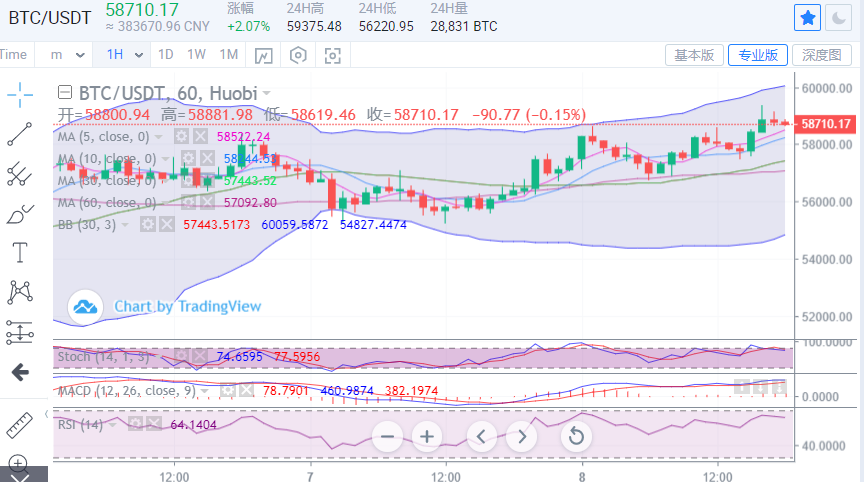Switch to 1W timeframe
The image size is (864, 482).
196,55
